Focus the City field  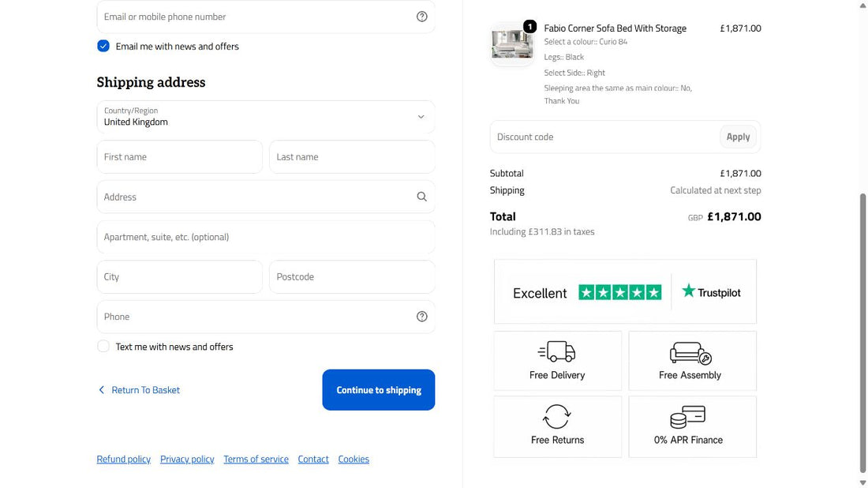click(179, 277)
